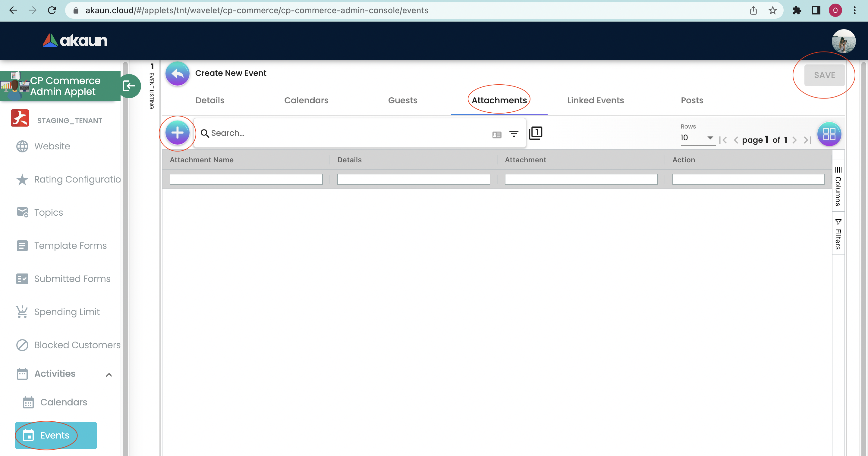Open the filter lines icon in search bar

click(514, 134)
